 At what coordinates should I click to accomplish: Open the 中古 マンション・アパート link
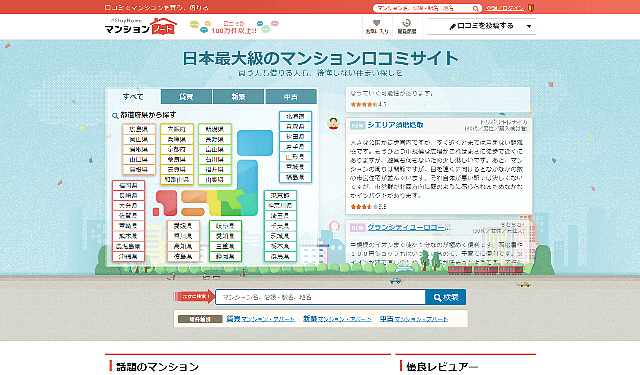414,319
